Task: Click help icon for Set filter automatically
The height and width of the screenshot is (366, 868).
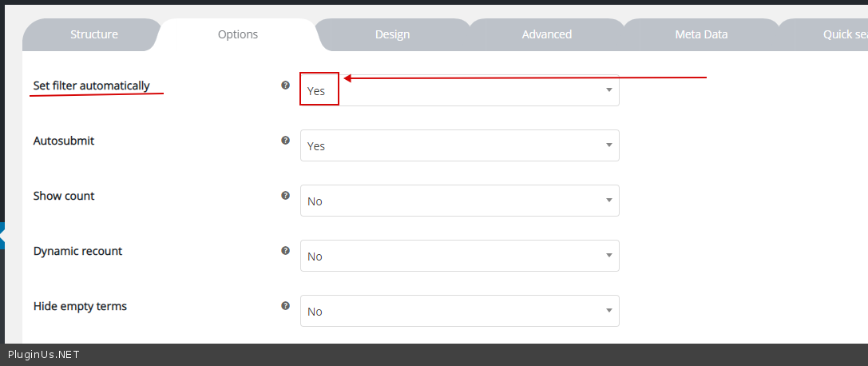Action: 285,85
